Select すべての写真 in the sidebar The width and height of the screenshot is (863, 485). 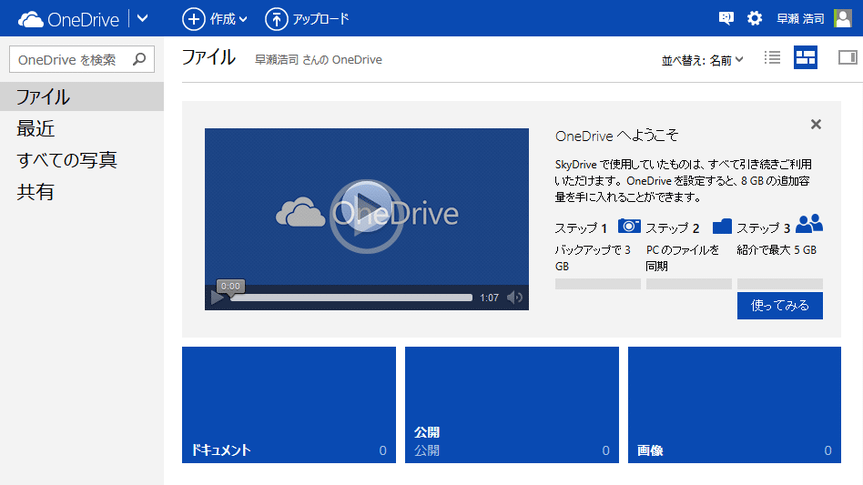pos(67,160)
